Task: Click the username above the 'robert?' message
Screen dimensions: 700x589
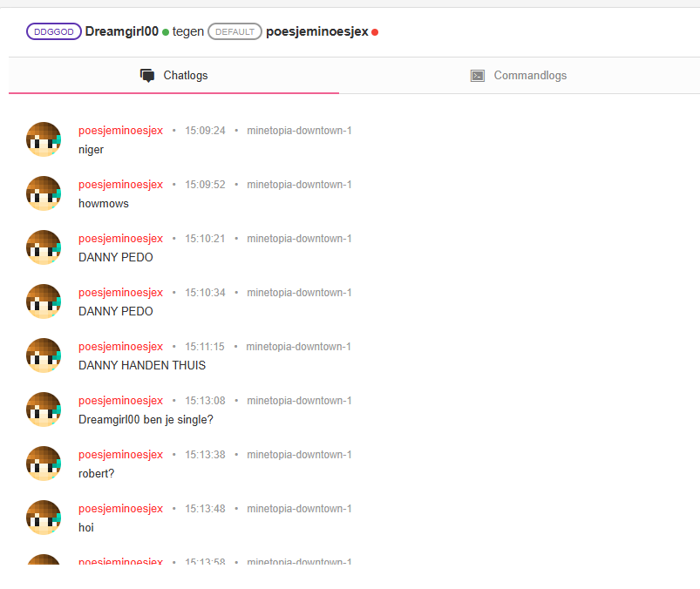Action: (x=120, y=455)
